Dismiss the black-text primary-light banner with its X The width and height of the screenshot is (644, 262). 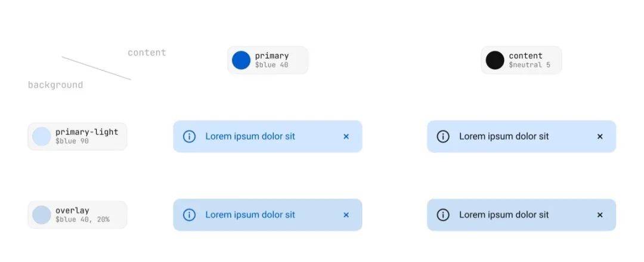(x=600, y=137)
